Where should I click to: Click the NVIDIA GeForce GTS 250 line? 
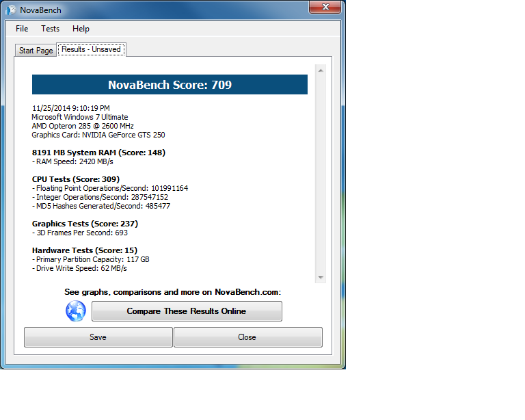click(98, 135)
